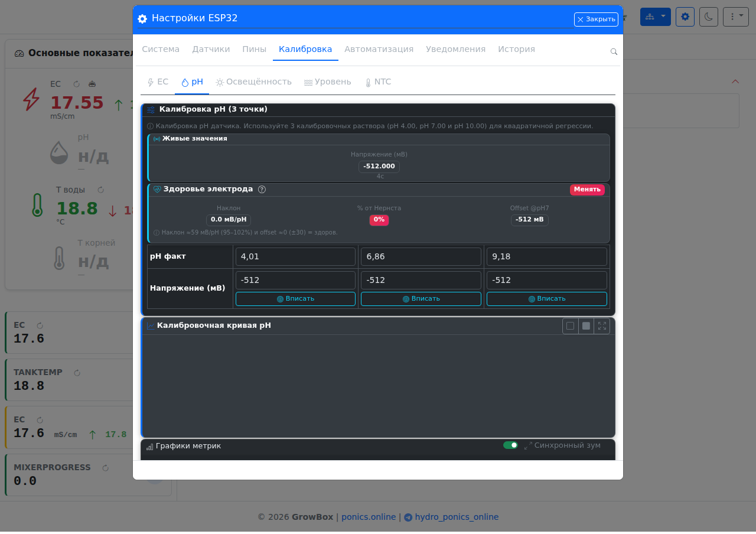Open the electrode health help icon
756x534 pixels.
click(x=262, y=190)
